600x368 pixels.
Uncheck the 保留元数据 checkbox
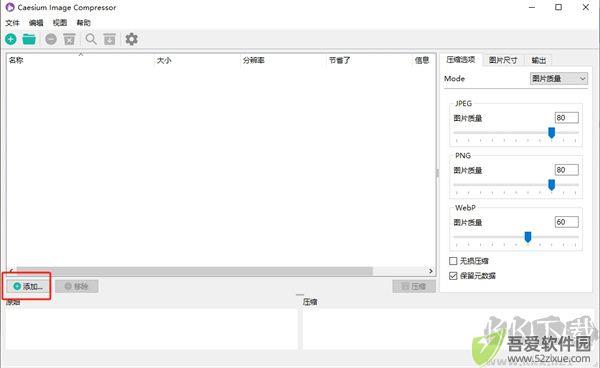tap(453, 276)
